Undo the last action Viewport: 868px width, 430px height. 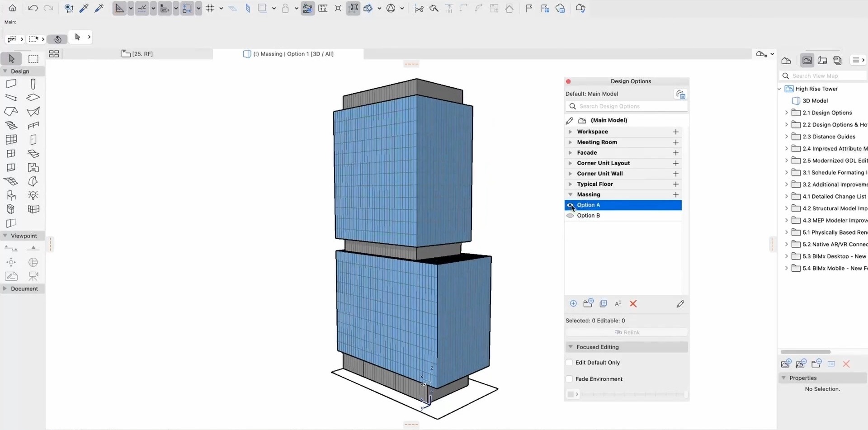point(33,8)
